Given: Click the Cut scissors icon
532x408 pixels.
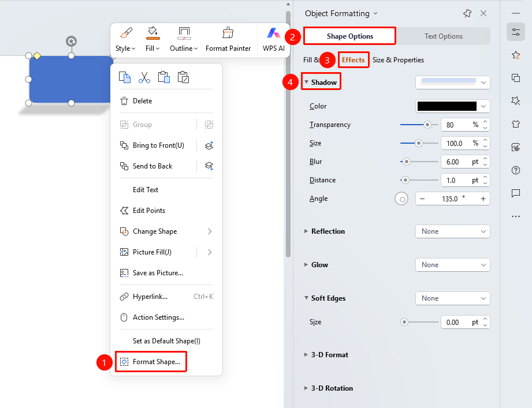Looking at the screenshot, I should 144,77.
